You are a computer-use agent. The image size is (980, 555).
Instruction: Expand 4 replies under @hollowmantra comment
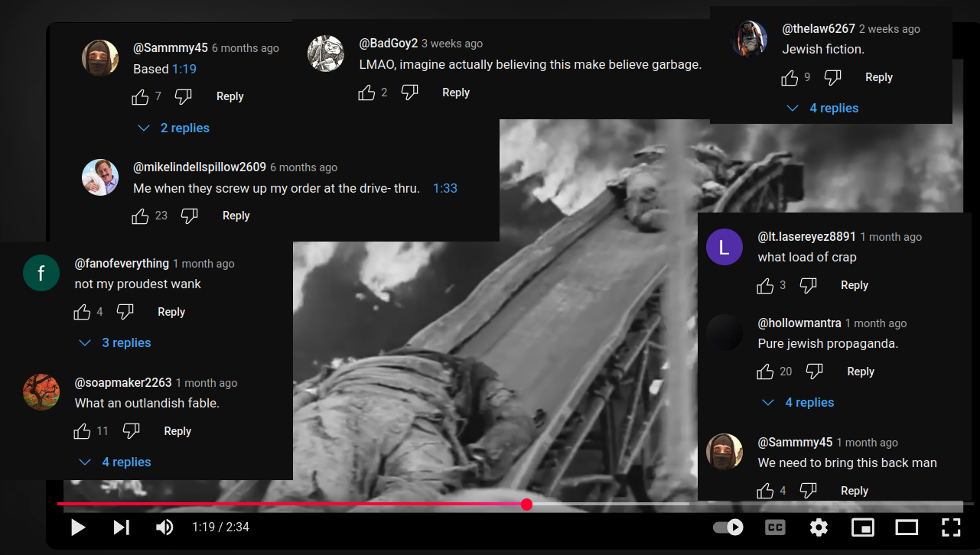click(798, 403)
